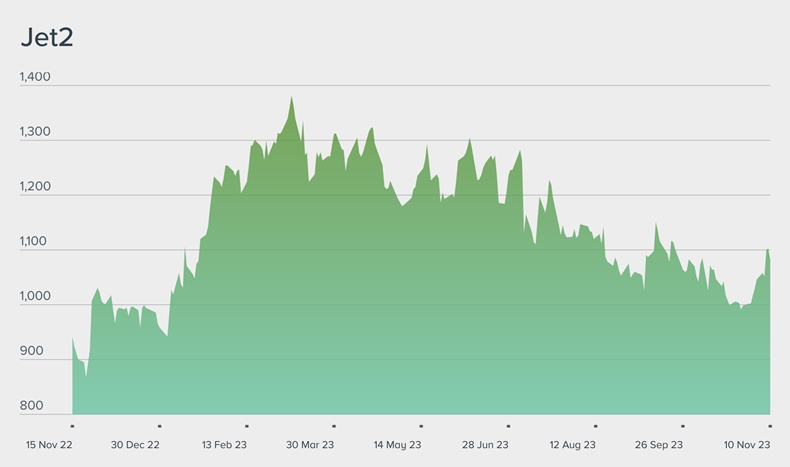Click the 15 Nov 22 date label
Viewport: 790px width, 467px height.
tap(49, 445)
